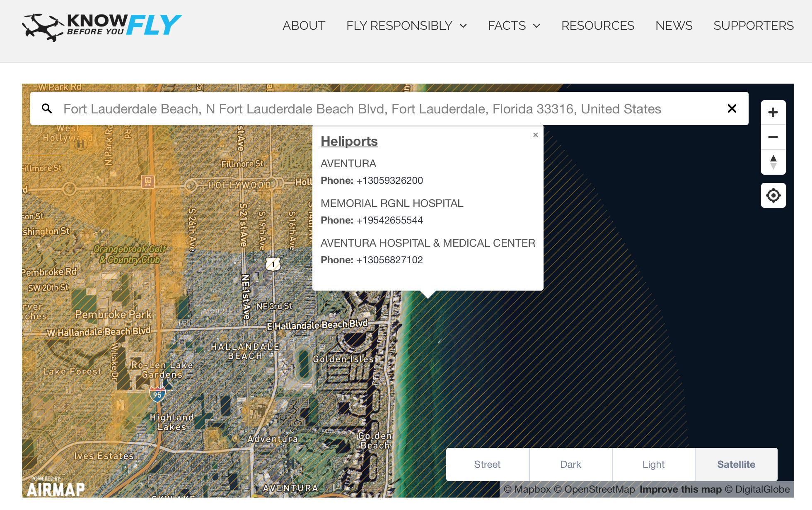Click the Lake Forest map label
This screenshot has height=510, width=812.
pos(72,371)
